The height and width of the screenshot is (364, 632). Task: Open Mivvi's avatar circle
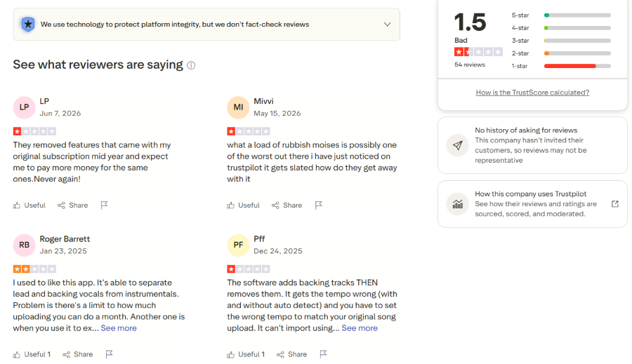pyautogui.click(x=238, y=107)
